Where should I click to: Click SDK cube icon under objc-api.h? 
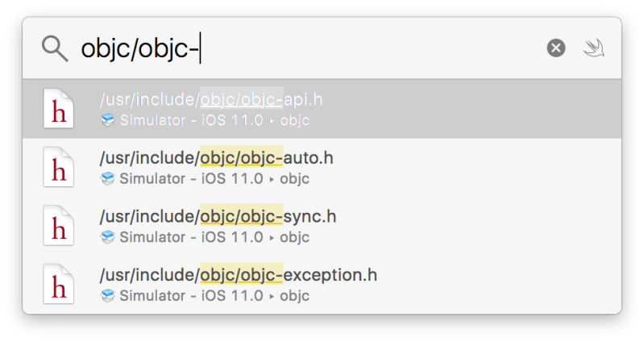107,120
